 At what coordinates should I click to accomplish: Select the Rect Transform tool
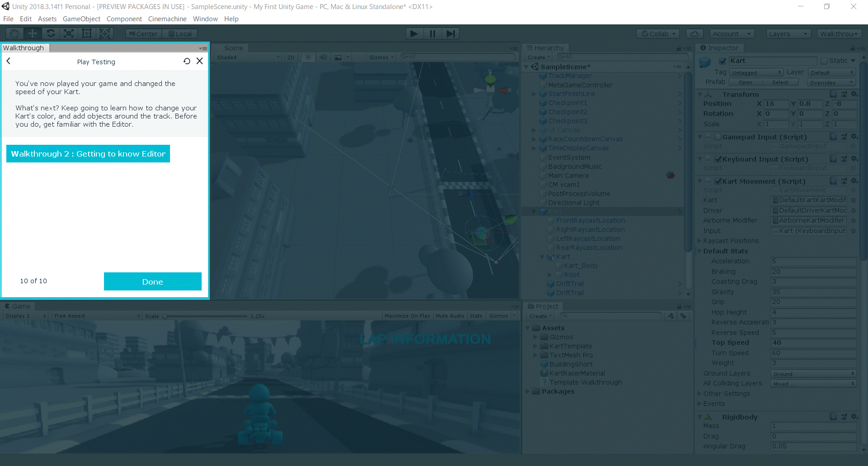pos(87,33)
